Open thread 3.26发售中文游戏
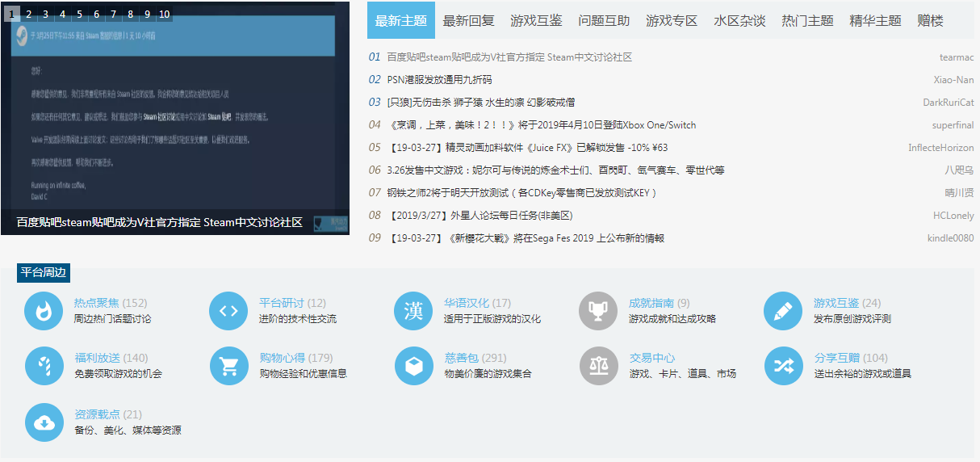 point(556,170)
